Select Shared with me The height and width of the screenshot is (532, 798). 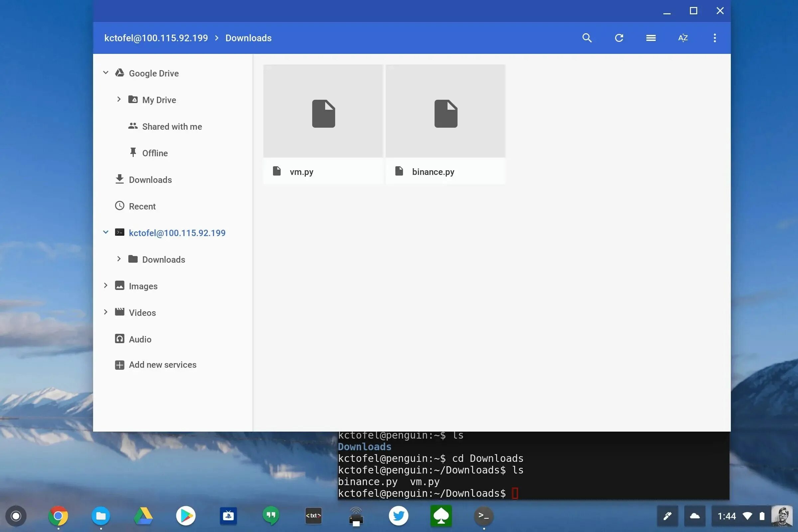172,127
